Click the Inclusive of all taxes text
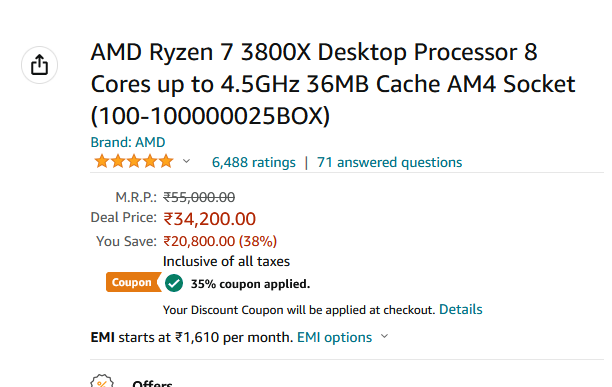This screenshot has width=612, height=387. tap(226, 261)
